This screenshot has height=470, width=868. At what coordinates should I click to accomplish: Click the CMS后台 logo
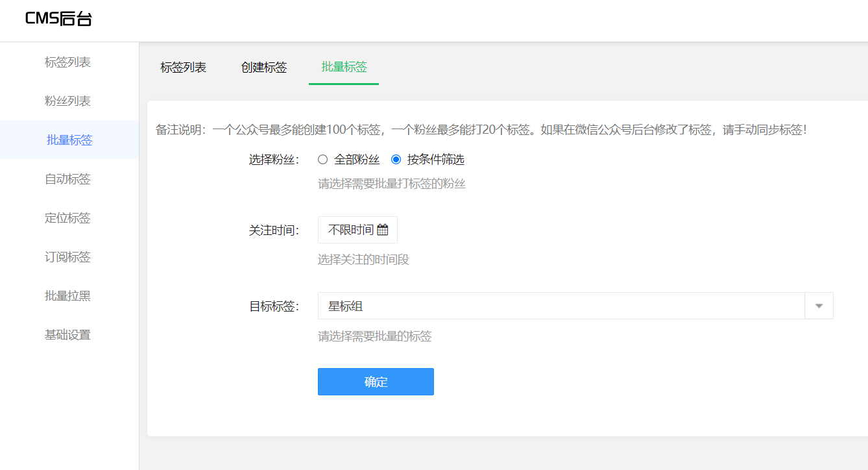click(58, 19)
